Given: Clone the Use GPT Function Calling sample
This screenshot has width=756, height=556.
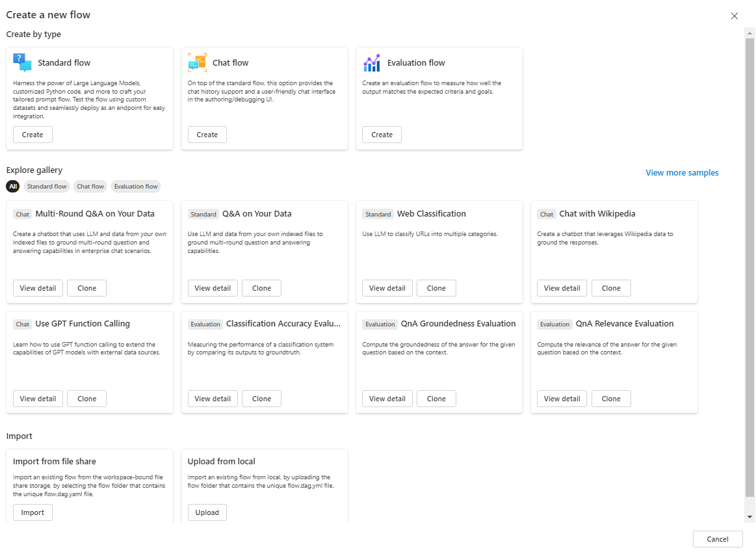Looking at the screenshot, I should tap(87, 399).
